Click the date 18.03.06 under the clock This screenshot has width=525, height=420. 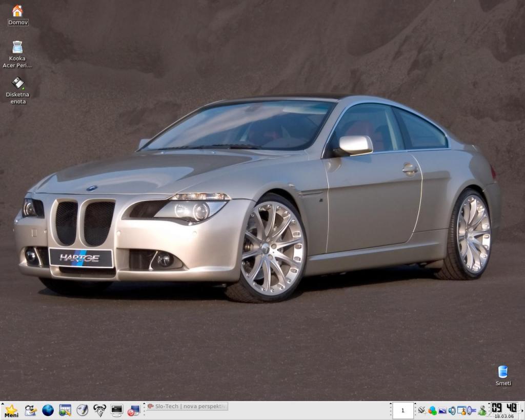[504, 416]
